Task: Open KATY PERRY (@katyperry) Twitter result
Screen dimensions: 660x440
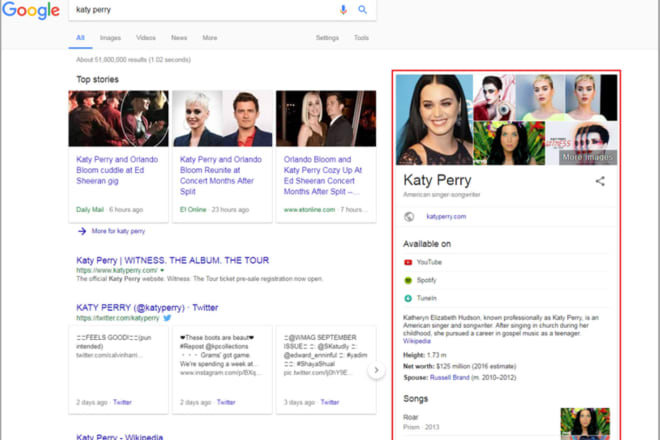Action: [x=147, y=308]
